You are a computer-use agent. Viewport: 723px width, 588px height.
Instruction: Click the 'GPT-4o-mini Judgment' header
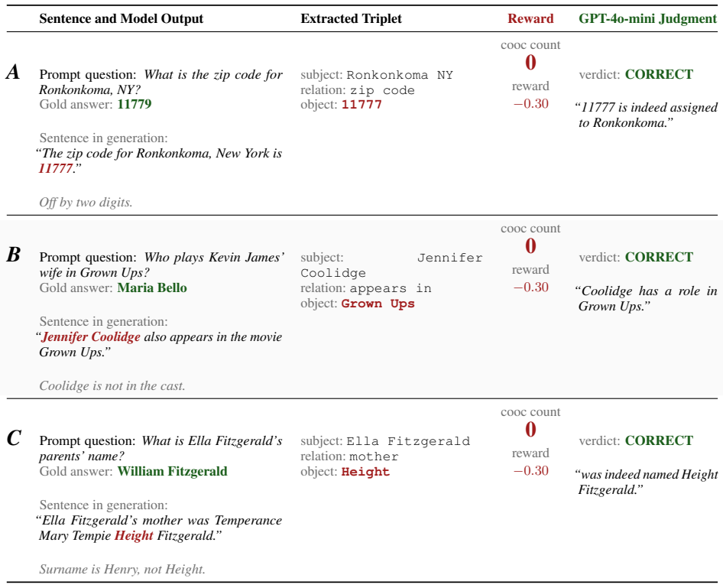648,19
